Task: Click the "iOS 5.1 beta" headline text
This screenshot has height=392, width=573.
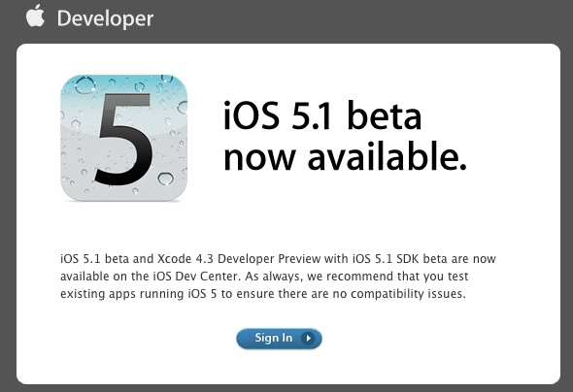Action: pyautogui.click(x=322, y=115)
